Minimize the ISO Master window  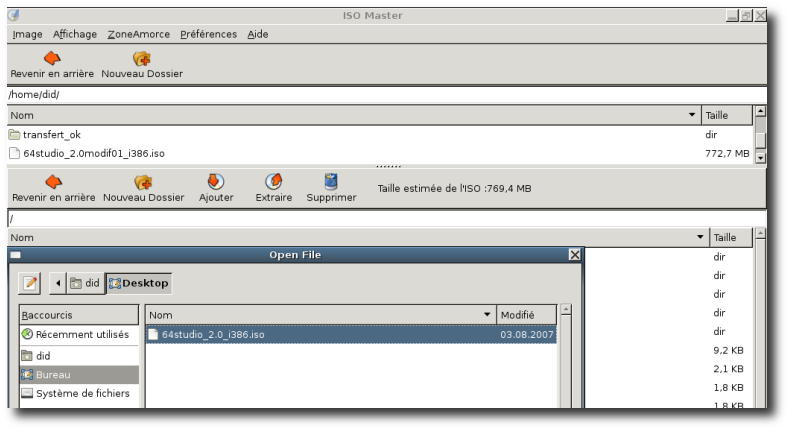pyautogui.click(x=732, y=16)
